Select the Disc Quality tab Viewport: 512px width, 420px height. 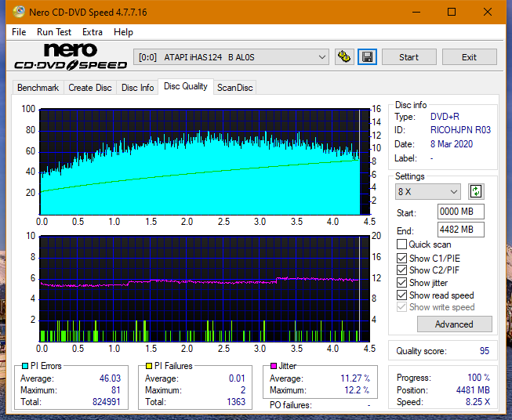pyautogui.click(x=186, y=86)
